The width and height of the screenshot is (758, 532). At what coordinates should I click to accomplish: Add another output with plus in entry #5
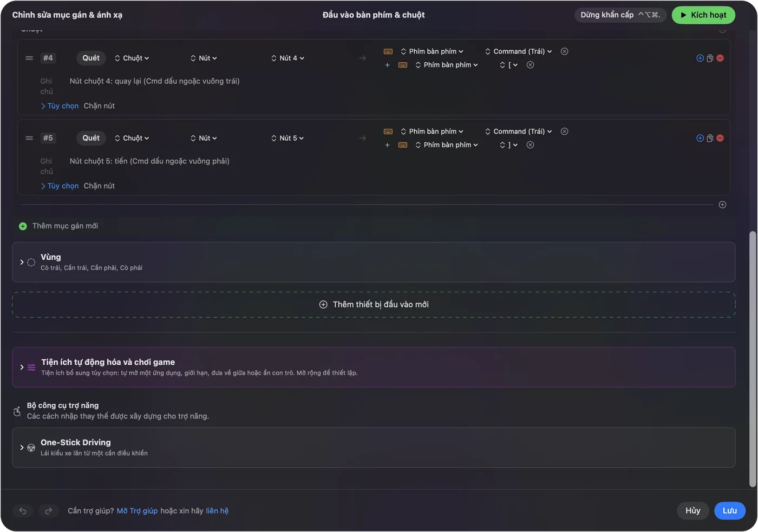click(x=387, y=145)
